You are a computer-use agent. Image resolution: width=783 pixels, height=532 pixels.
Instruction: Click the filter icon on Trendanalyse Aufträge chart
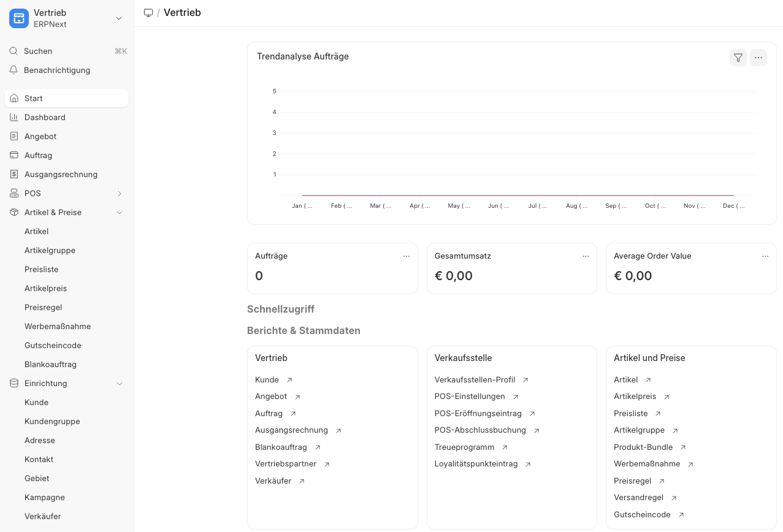click(x=738, y=58)
